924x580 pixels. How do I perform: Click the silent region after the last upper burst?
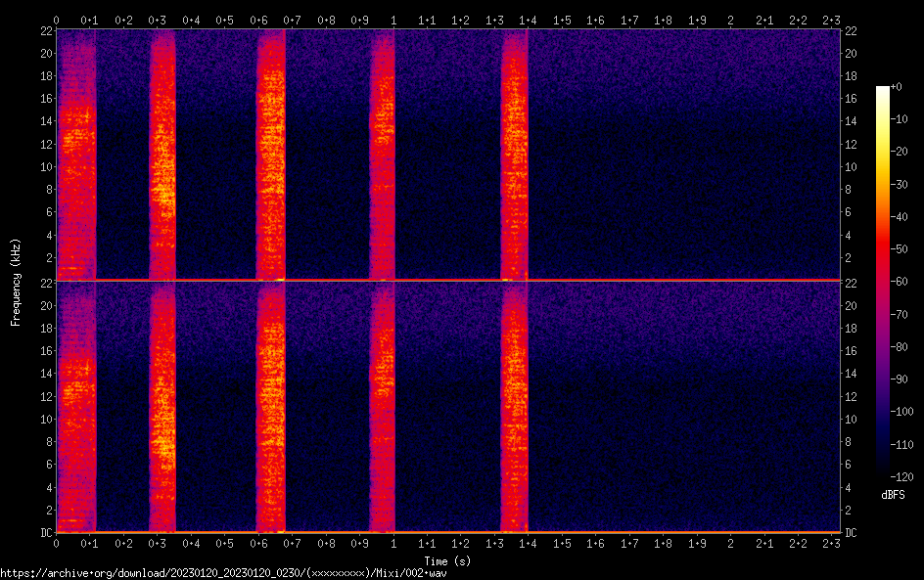pos(685,156)
